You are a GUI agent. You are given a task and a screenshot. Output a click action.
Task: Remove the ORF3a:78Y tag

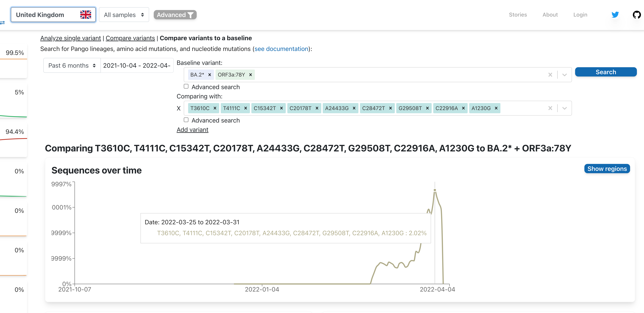coord(250,75)
